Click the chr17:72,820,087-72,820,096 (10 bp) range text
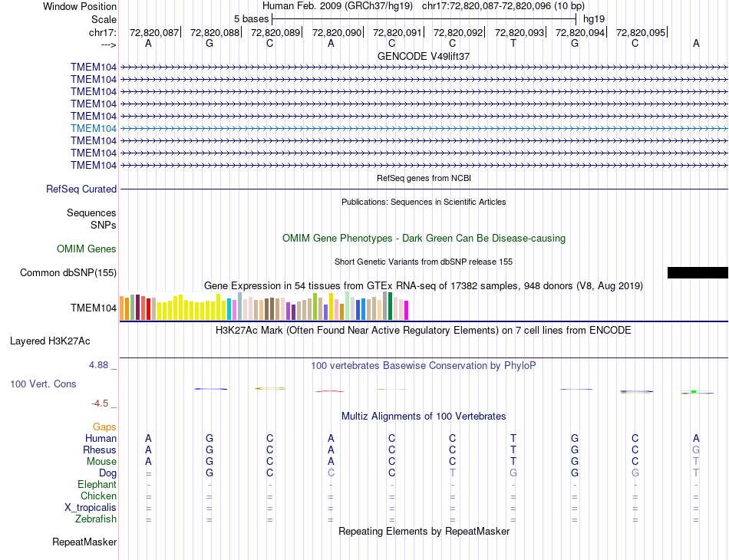Image resolution: width=729 pixels, height=560 pixels. [x=503, y=6]
